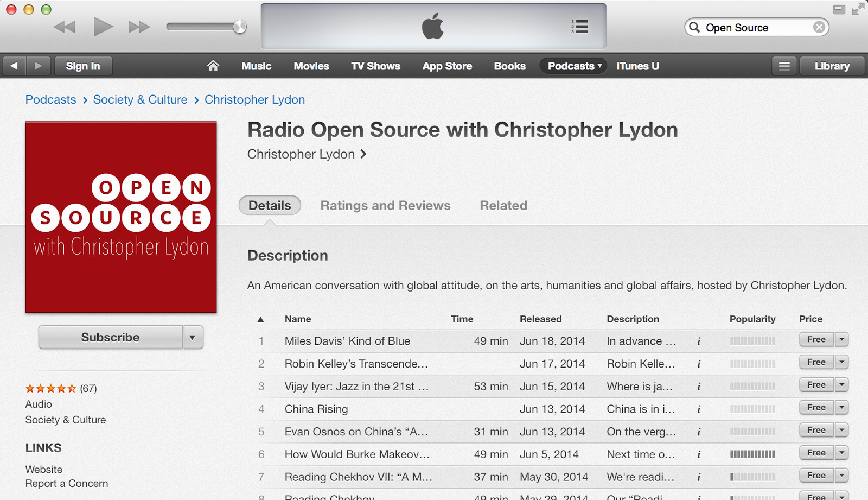Show info for Robin Kelley's Transcende… episode
This screenshot has width=868, height=500.
(699, 364)
